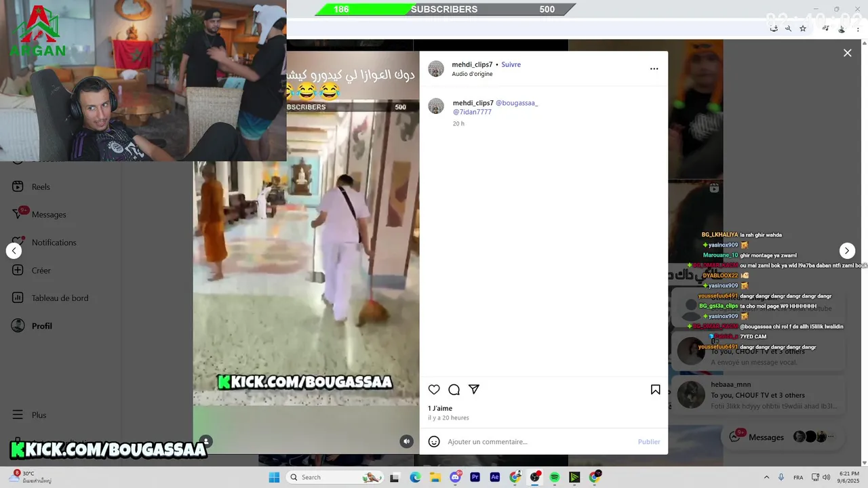Viewport: 868px width, 488px height.
Task: Open the 1 J'aime likes count
Action: click(x=440, y=409)
